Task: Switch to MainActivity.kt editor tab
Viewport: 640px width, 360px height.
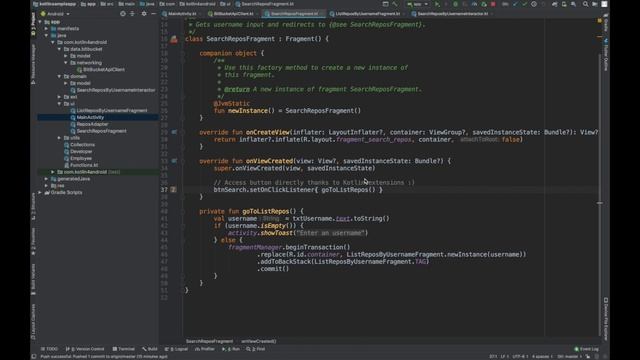Action: (182, 13)
